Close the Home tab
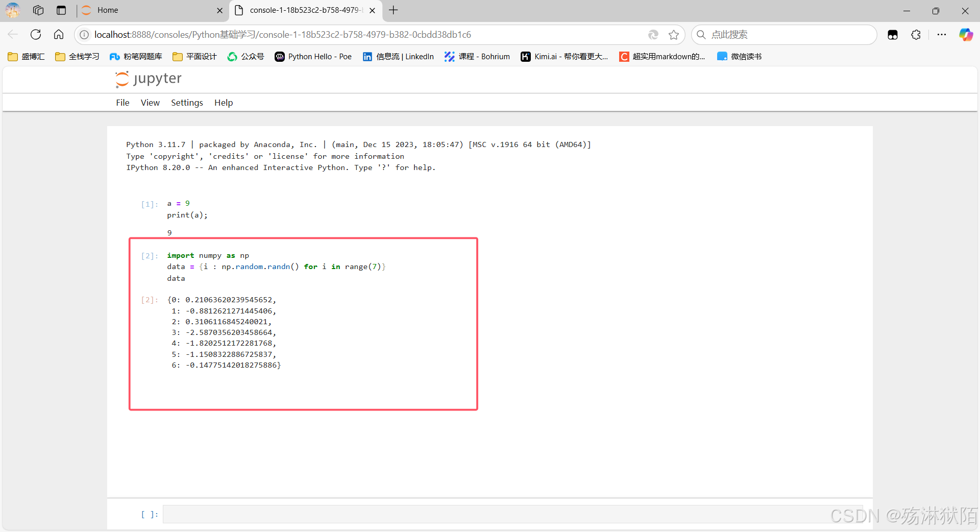 point(219,10)
